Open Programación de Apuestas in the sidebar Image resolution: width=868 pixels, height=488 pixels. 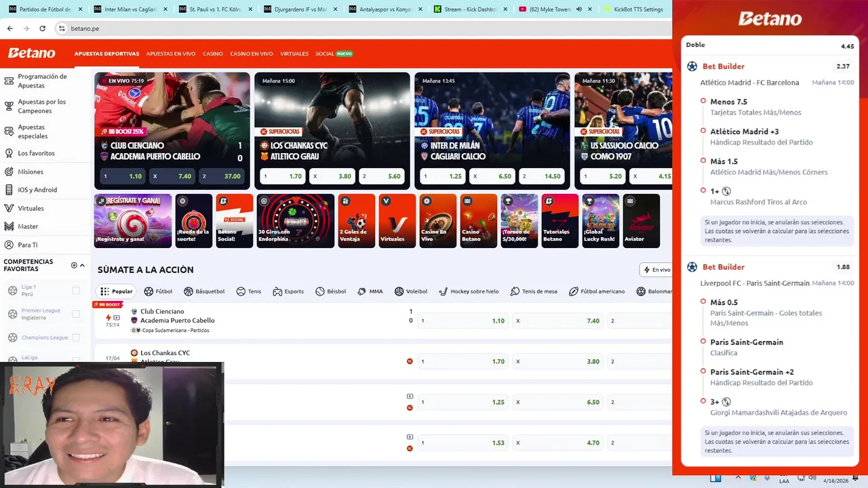(42, 81)
